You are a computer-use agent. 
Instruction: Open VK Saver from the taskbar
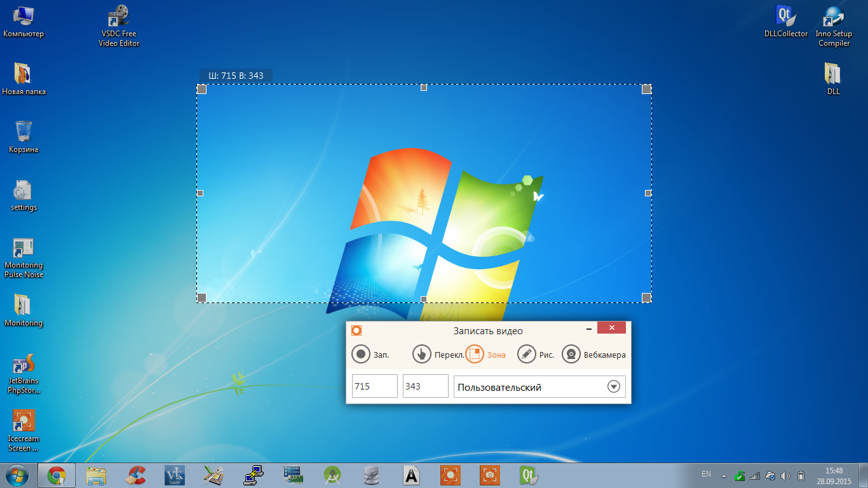[175, 475]
